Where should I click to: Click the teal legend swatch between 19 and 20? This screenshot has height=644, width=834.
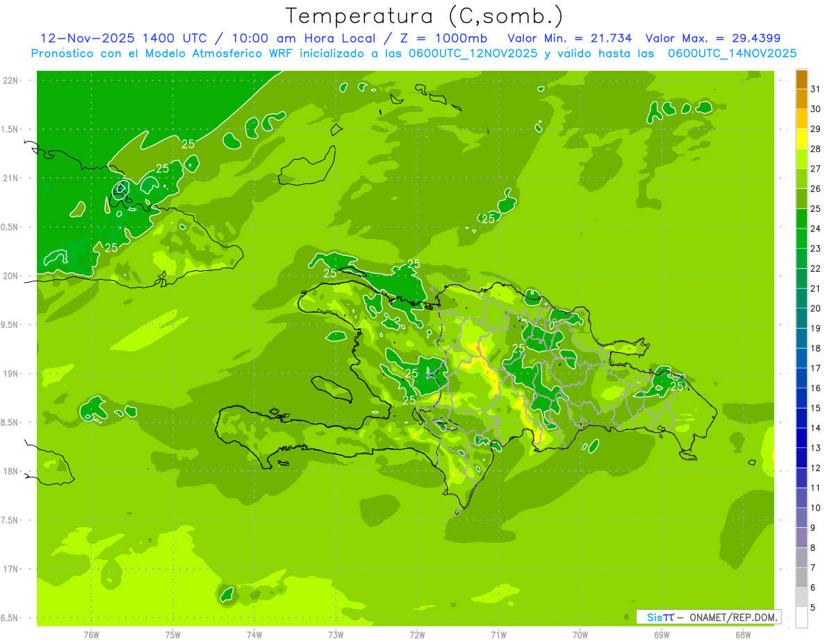click(x=801, y=318)
